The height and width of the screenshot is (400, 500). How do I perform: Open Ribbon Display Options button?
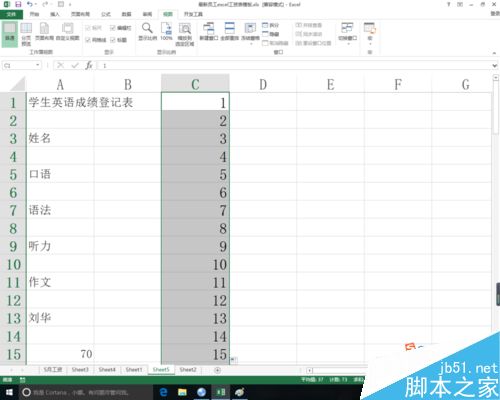pyautogui.click(x=460, y=4)
